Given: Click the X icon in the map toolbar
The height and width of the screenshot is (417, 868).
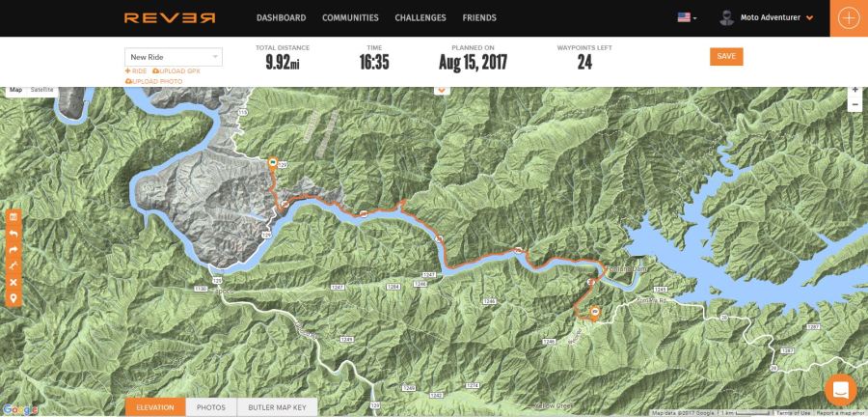Looking at the screenshot, I should point(14,283).
